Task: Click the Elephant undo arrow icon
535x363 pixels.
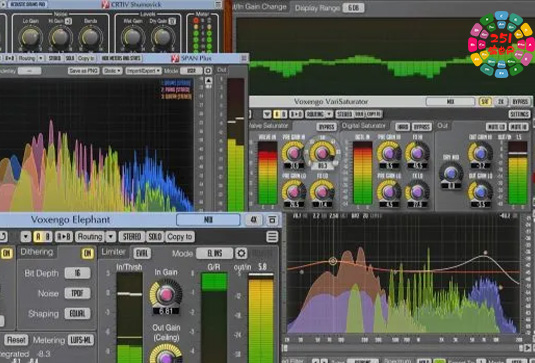Action: coord(3,236)
